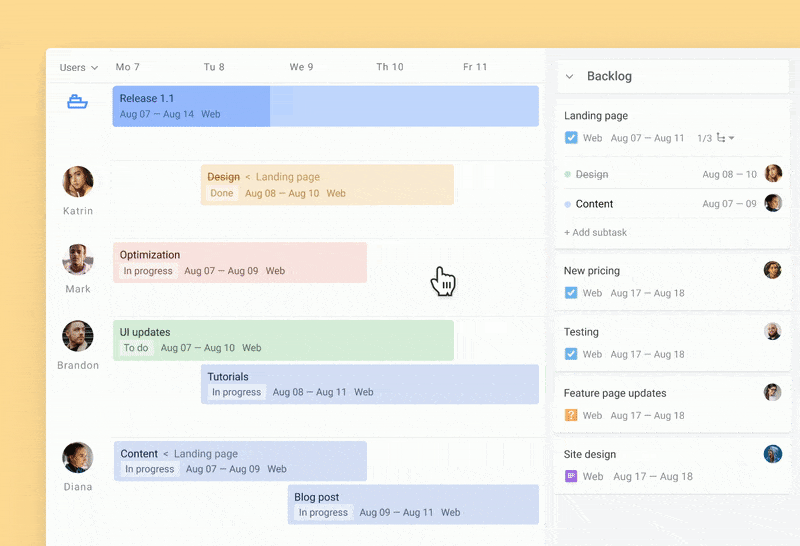Click Add subtask link
This screenshot has width=800, height=546.
(x=596, y=233)
